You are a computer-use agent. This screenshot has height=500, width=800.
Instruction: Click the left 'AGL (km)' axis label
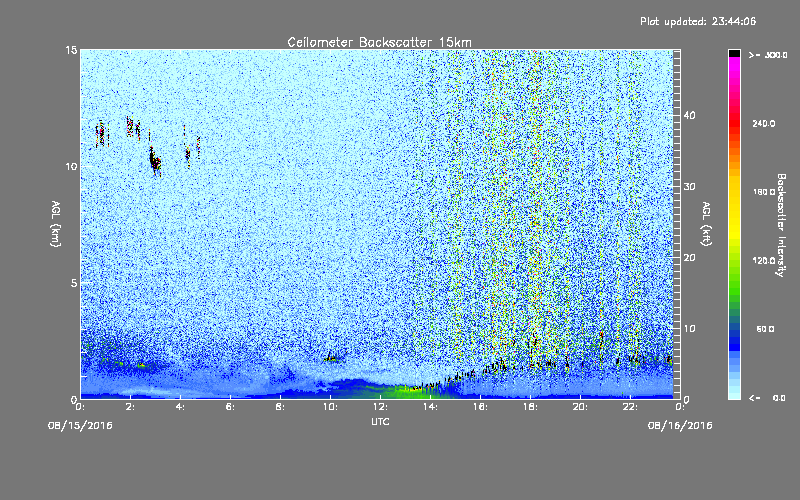pyautogui.click(x=56, y=224)
